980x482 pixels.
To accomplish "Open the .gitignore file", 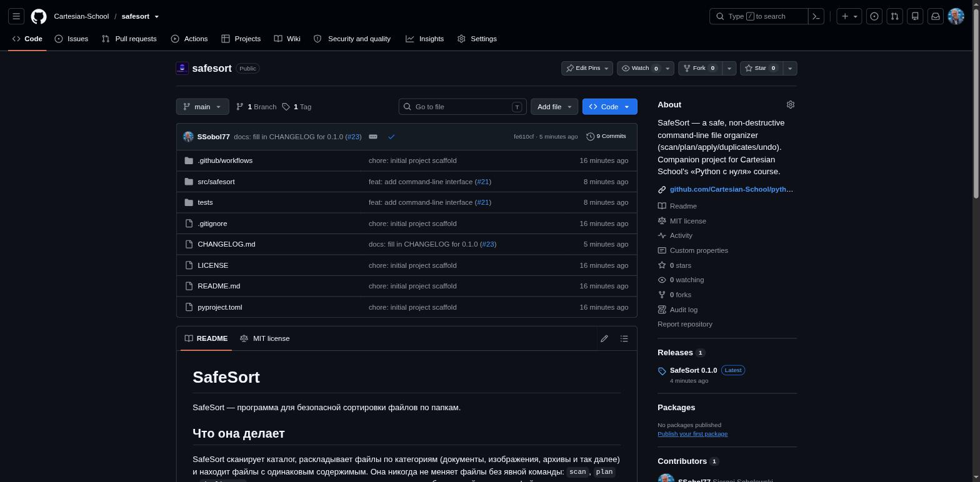I will click(x=212, y=224).
